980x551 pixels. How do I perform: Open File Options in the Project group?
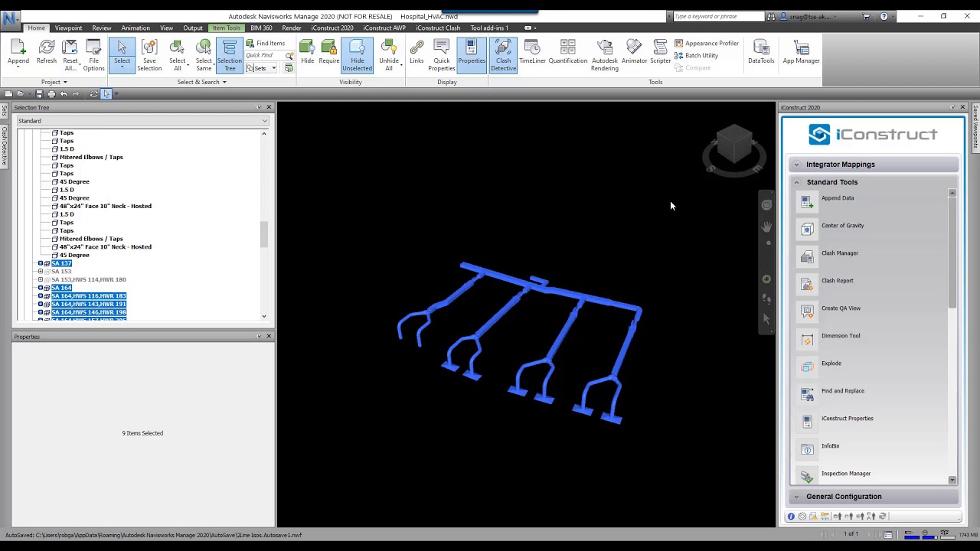(93, 55)
